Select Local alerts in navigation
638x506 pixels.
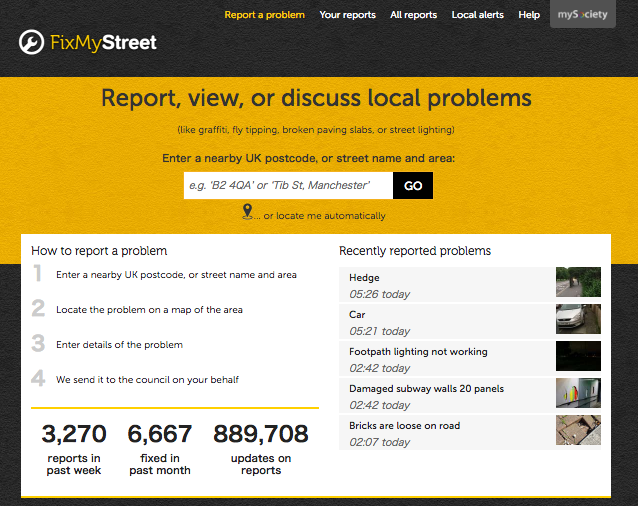point(478,15)
